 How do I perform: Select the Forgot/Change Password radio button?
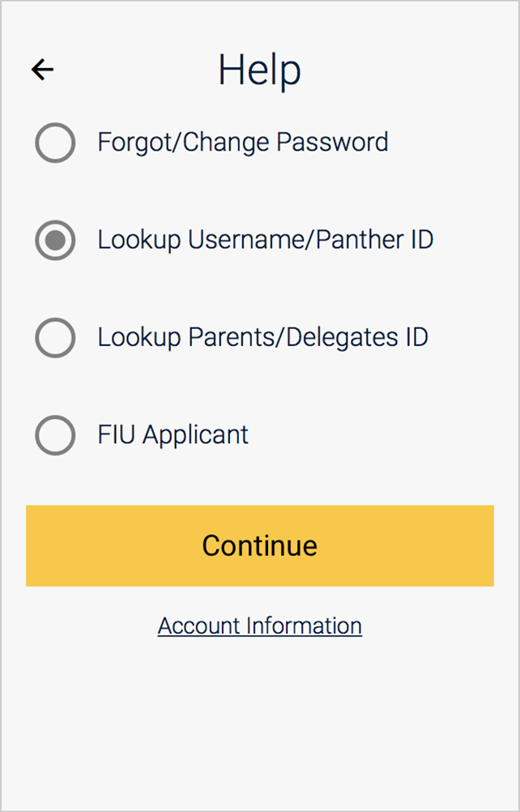pos(55,143)
